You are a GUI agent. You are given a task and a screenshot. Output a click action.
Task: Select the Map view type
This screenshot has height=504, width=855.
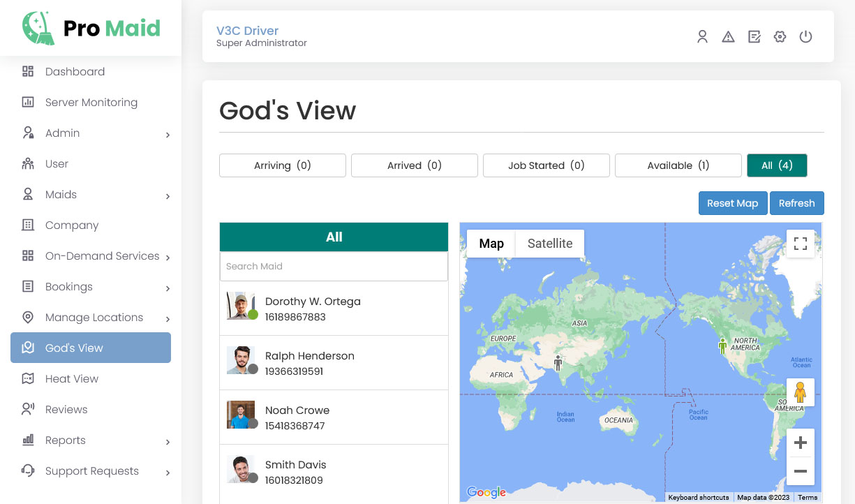coord(491,244)
